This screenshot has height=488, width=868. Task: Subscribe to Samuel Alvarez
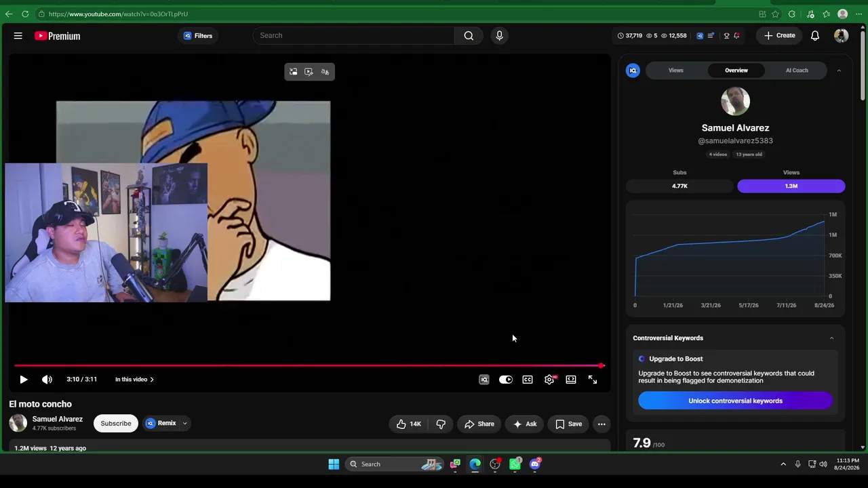[116, 424]
